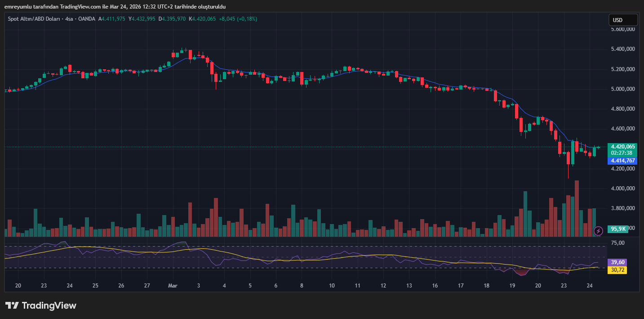The width and height of the screenshot is (644, 319).
Task: Click the 18 date label on time axis
Action: pyautogui.click(x=487, y=286)
